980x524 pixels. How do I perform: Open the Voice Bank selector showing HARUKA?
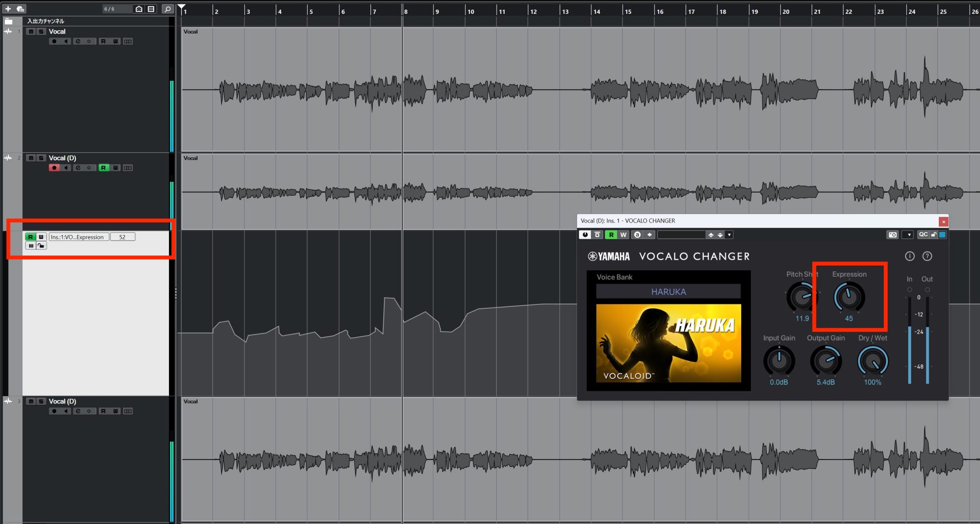tap(668, 291)
